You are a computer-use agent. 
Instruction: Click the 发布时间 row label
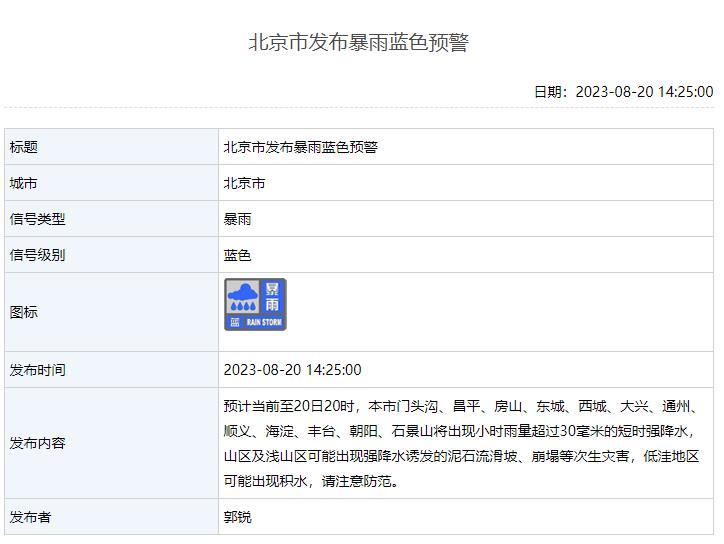pyautogui.click(x=38, y=370)
